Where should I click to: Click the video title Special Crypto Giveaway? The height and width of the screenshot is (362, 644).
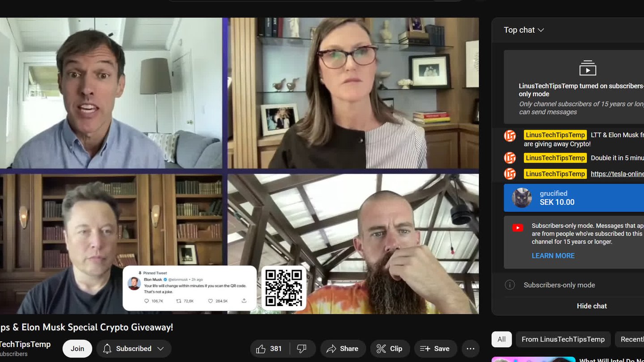[86, 327]
